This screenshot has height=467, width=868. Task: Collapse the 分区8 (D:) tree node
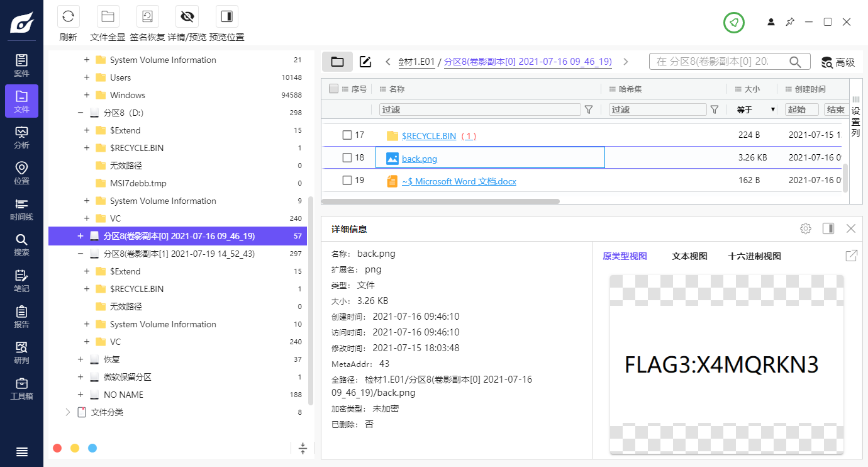coord(80,113)
